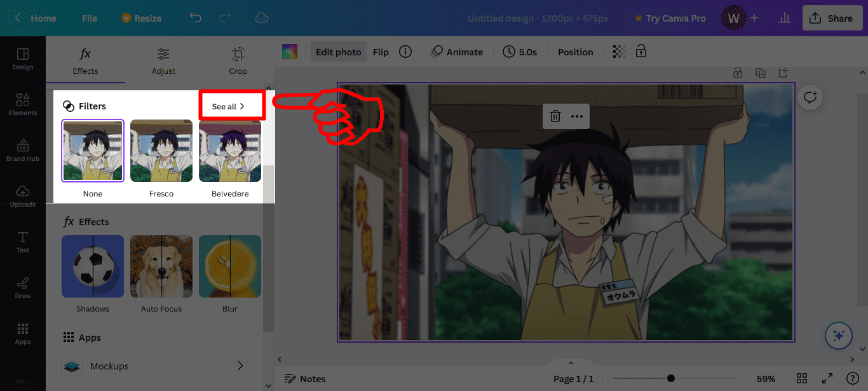Open the Auto Focus effect
This screenshot has height=391, width=868.
[x=161, y=266]
